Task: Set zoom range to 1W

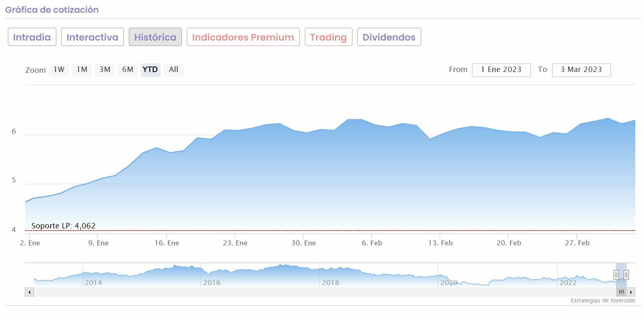Action: 59,70
